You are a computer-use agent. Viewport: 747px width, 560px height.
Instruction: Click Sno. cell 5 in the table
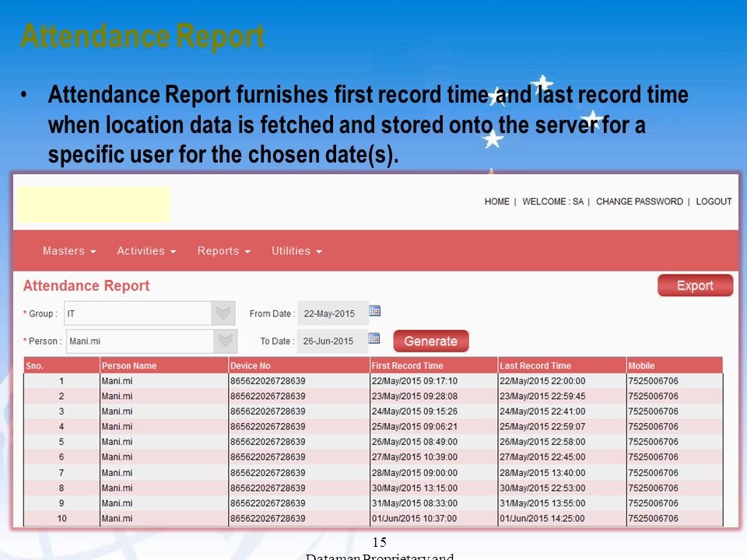[x=61, y=442]
